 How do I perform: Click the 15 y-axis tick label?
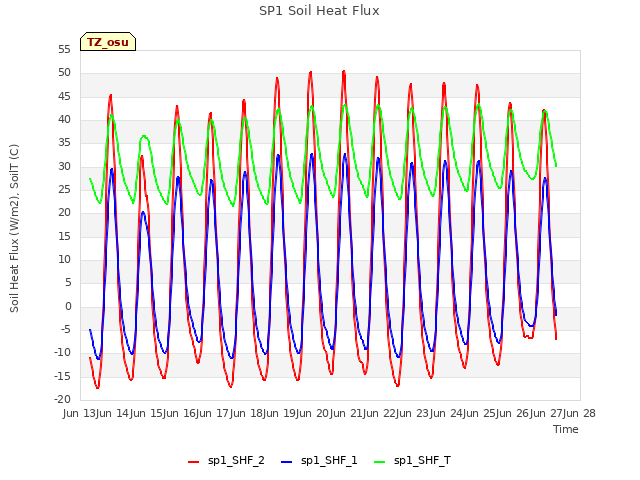[x=64, y=237]
